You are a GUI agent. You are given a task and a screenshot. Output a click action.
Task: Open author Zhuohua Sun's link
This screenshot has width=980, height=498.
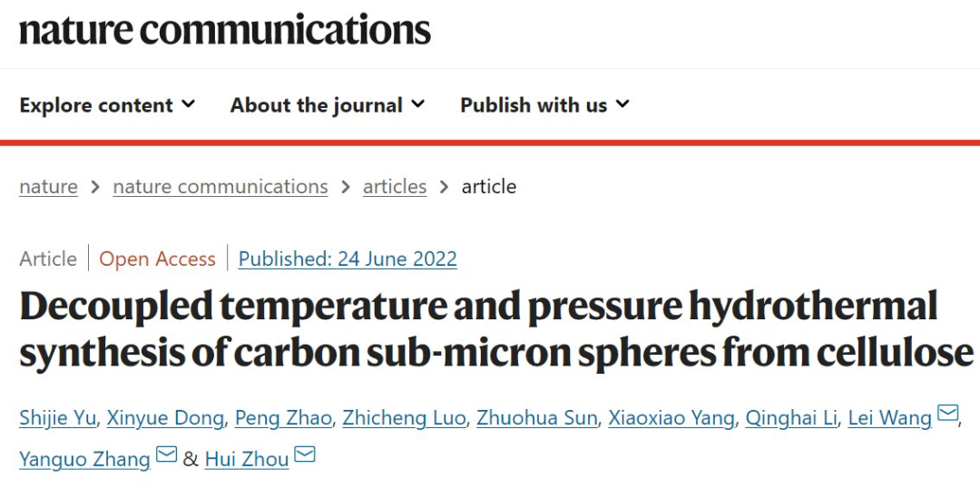(538, 418)
